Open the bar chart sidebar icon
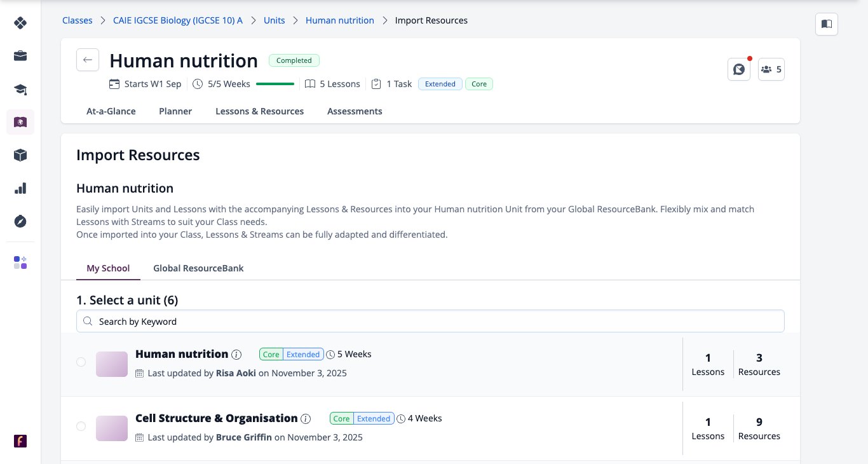868x464 pixels. [x=20, y=188]
